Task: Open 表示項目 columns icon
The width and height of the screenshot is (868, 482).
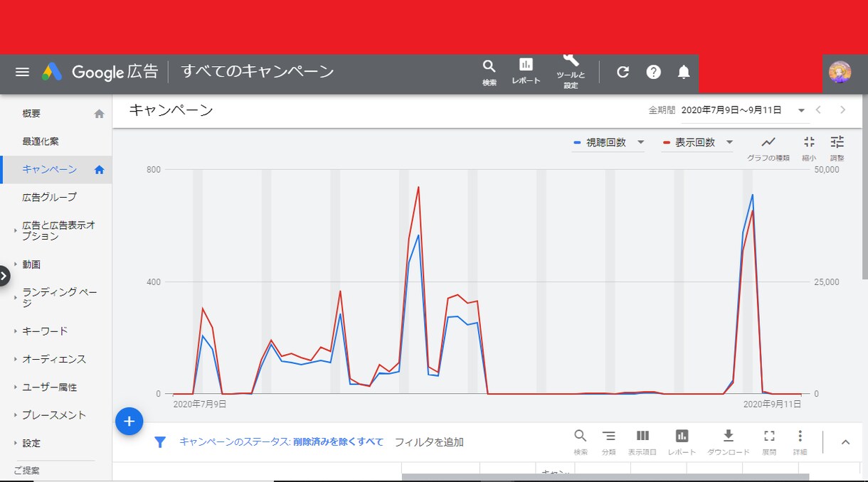Action: coord(642,442)
